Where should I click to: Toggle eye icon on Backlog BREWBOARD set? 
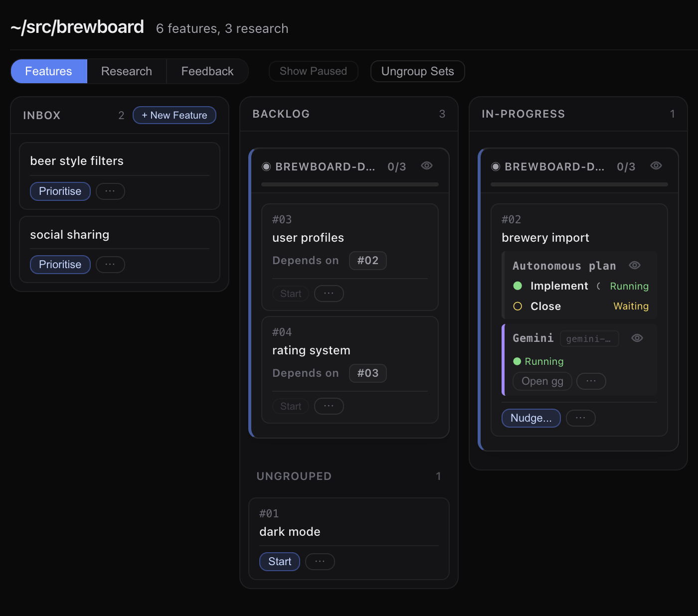click(x=426, y=166)
